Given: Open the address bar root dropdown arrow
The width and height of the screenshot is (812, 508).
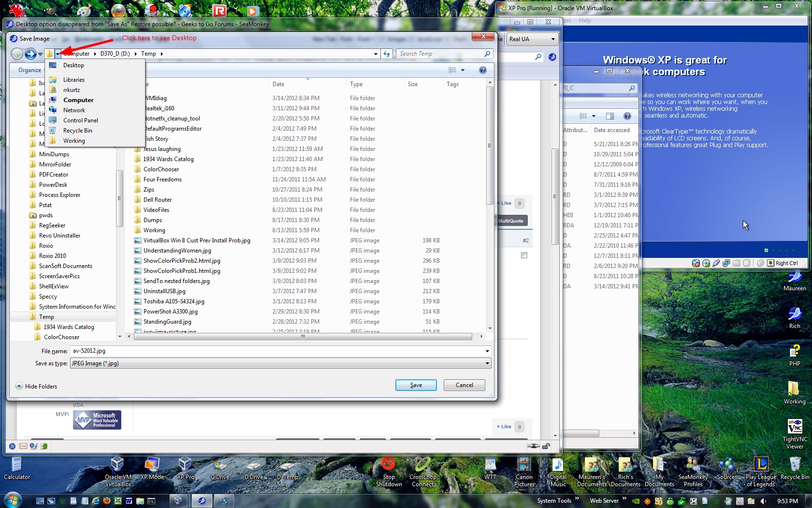Looking at the screenshot, I should click(58, 54).
